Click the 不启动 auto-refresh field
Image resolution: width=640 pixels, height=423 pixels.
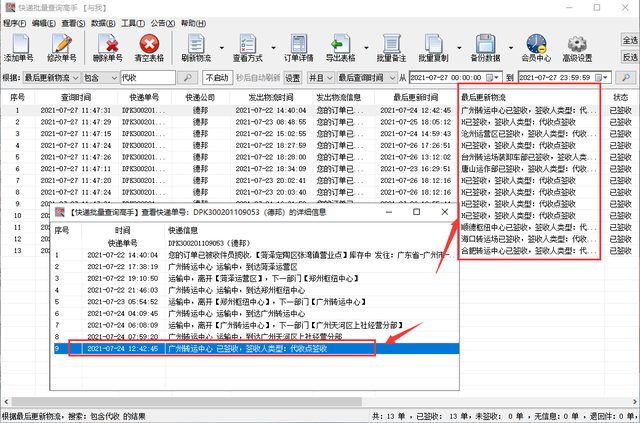[217, 78]
